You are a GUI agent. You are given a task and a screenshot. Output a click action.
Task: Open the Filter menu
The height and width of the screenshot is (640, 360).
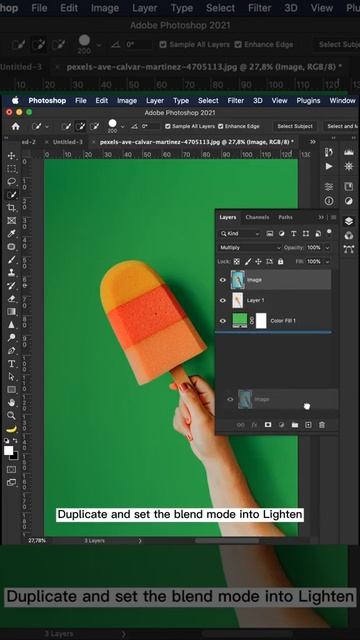pyautogui.click(x=236, y=100)
